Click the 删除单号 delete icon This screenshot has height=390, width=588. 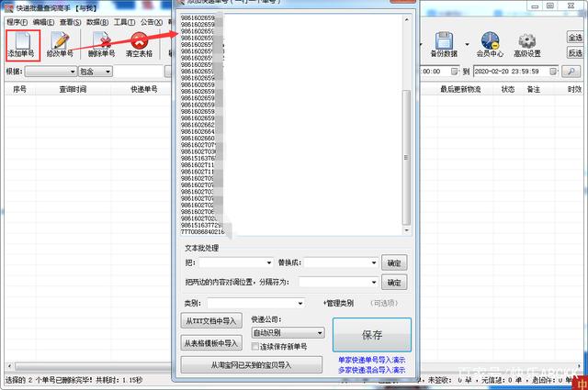[101, 42]
